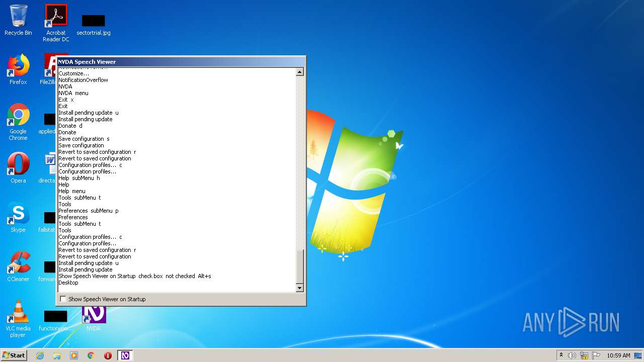Launch Firefox from the desktop

pyautogui.click(x=18, y=69)
